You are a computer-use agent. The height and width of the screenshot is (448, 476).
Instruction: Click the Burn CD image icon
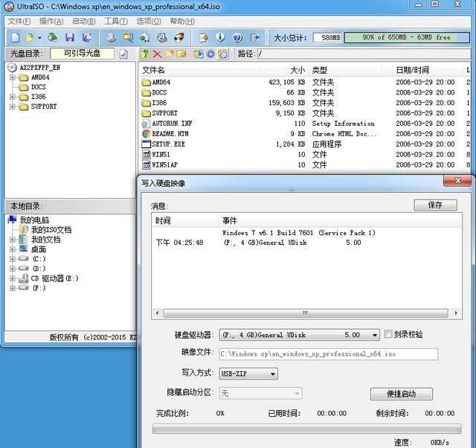tap(179, 38)
